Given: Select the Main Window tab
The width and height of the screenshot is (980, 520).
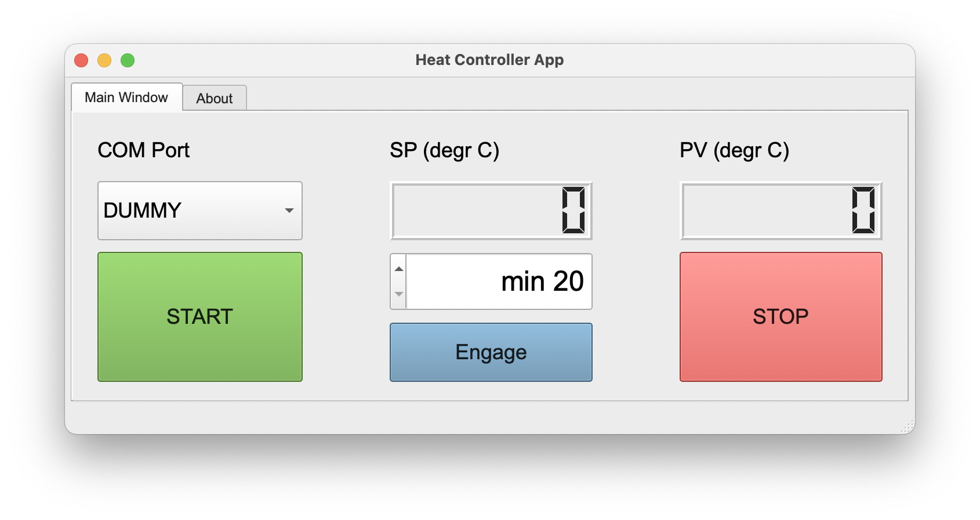Looking at the screenshot, I should tap(125, 97).
